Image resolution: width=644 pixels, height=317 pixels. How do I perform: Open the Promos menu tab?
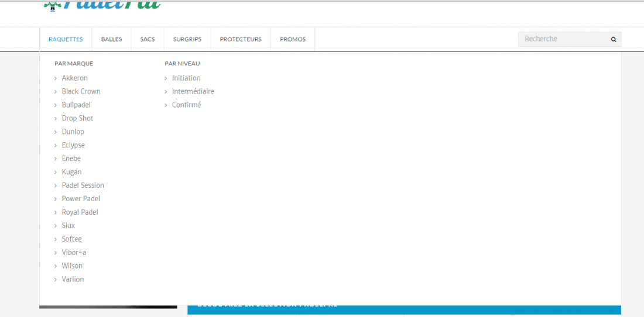293,39
